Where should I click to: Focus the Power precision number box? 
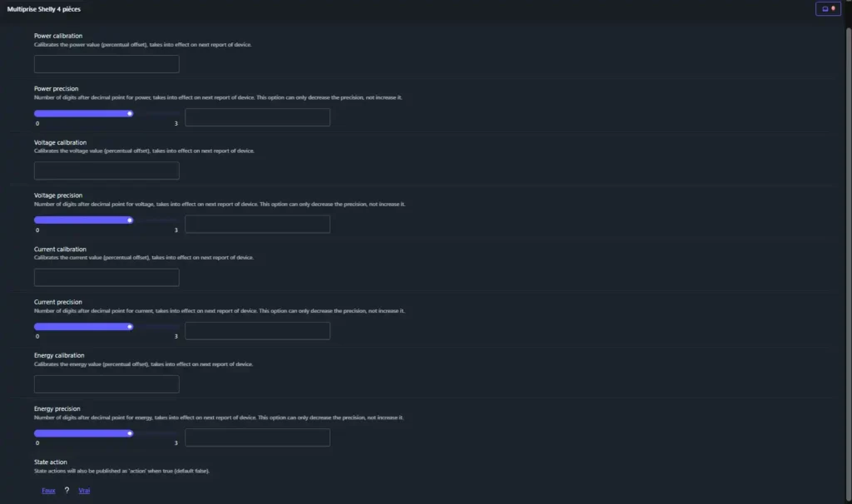click(257, 117)
